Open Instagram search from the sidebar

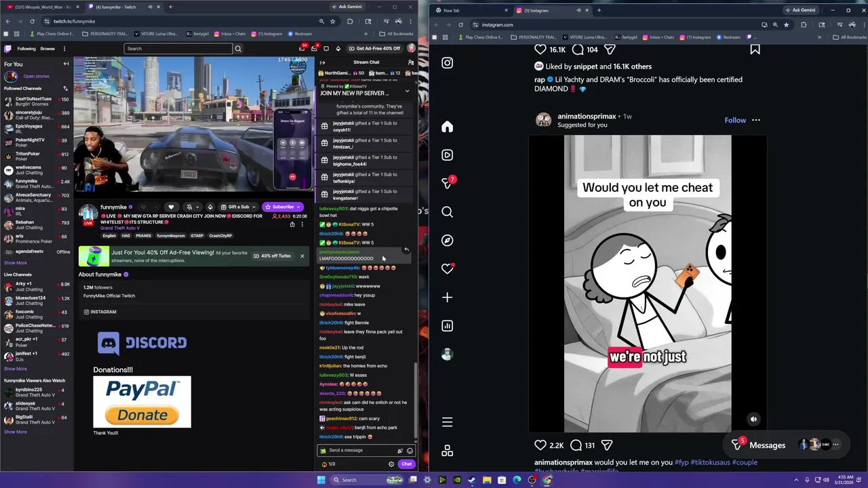[x=447, y=212]
